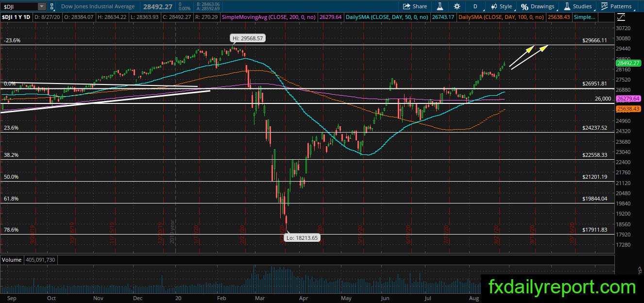
Task: Select the 26,000 price level label
Action: tap(603, 99)
